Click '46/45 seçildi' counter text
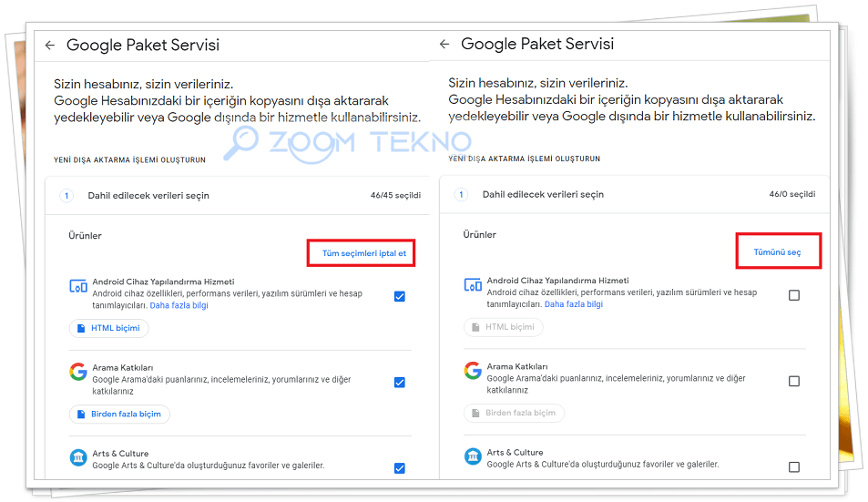 [396, 195]
